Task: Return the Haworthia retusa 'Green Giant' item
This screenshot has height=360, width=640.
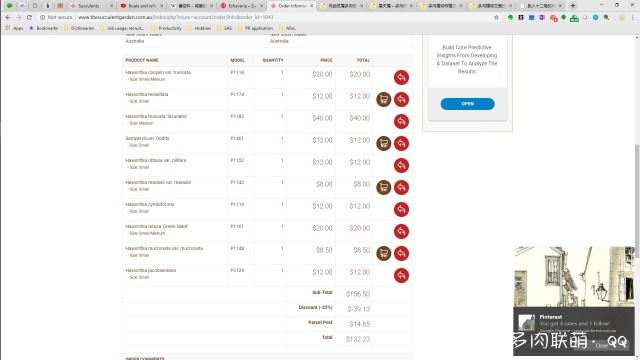Action: pyautogui.click(x=401, y=231)
